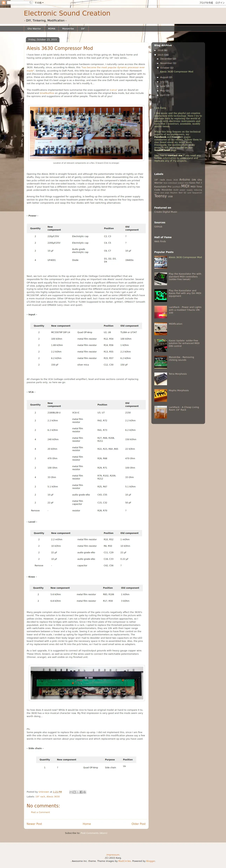
Task: Click the Unknown author link
Action: coord(44,792)
